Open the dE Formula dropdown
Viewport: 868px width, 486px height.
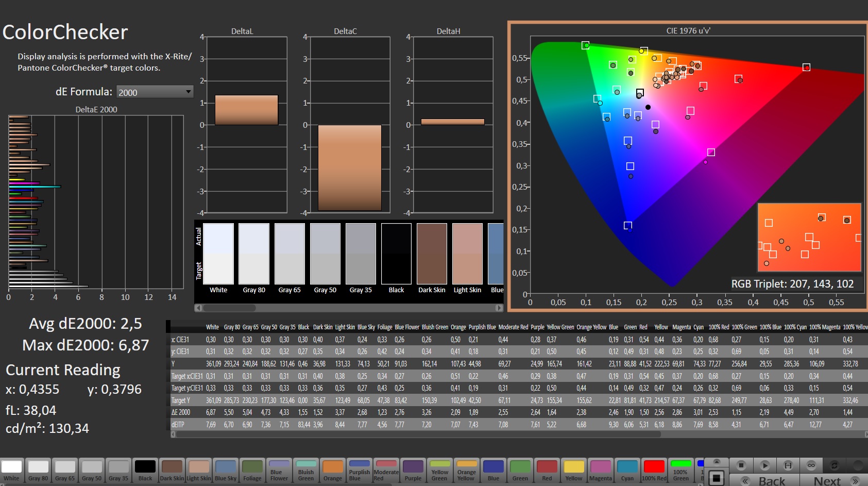click(x=155, y=92)
